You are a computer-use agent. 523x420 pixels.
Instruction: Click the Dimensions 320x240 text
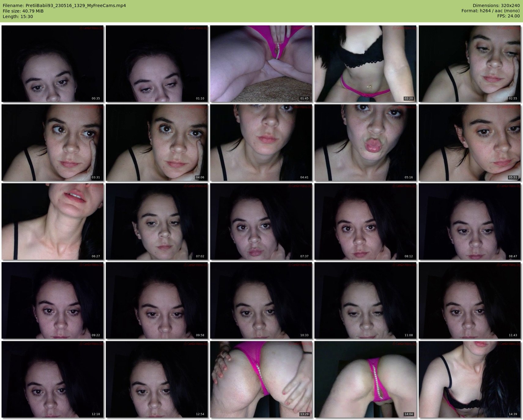coord(496,6)
